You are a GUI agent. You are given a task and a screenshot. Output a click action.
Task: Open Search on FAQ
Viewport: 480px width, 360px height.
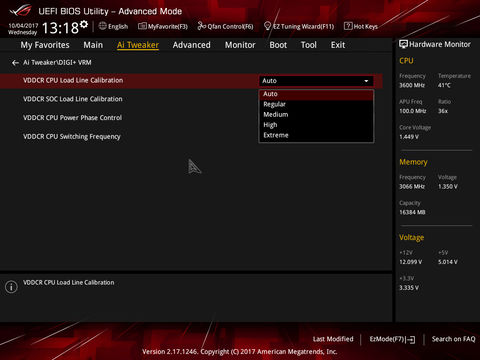point(453,339)
